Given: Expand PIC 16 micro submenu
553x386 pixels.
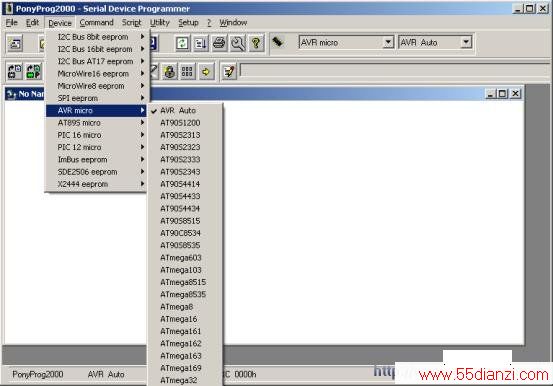Looking at the screenshot, I should click(96, 135).
